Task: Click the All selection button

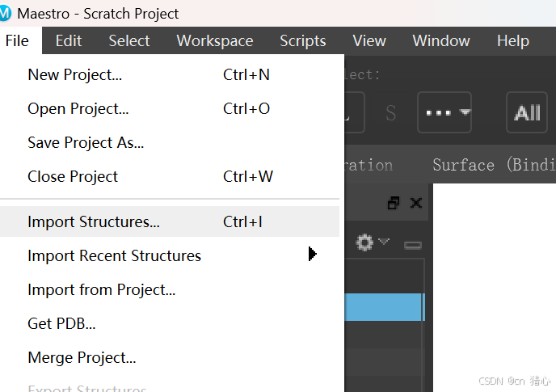Action: pyautogui.click(x=527, y=112)
